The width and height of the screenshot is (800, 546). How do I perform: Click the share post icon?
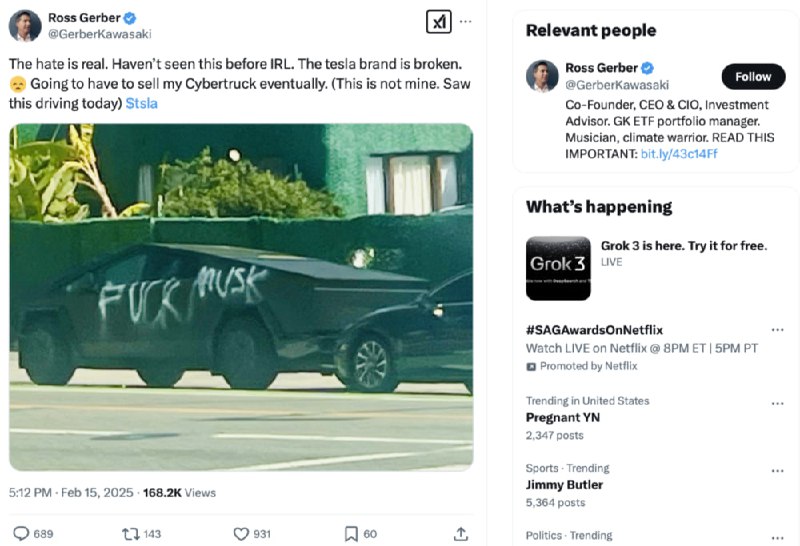(x=460, y=534)
